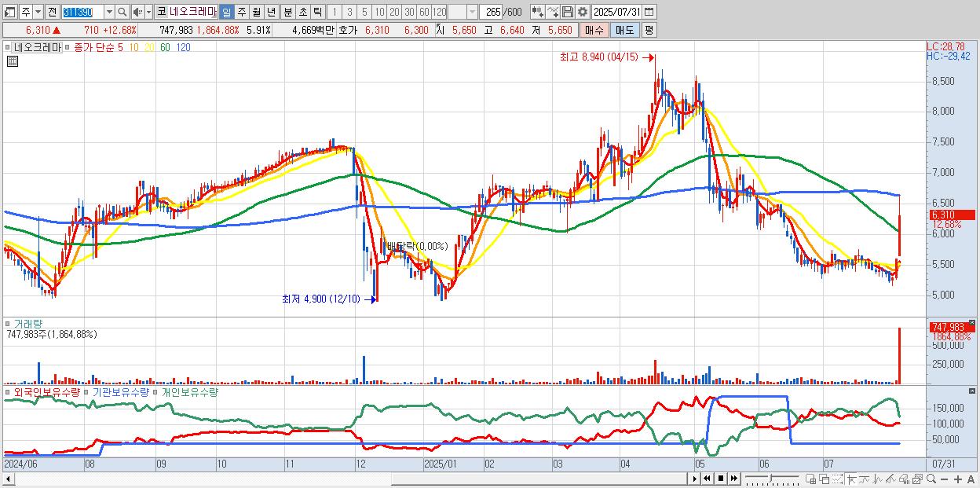Screen dimensions: 980x488
Task: Toggle the crosshair cursor icon in bottom toolbar
Action: point(851,479)
